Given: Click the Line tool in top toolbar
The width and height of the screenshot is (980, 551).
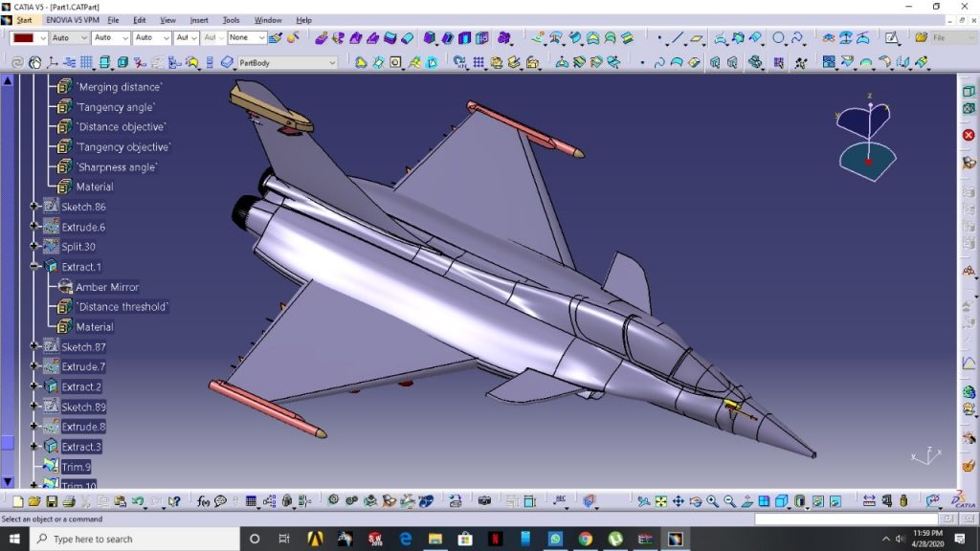Looking at the screenshot, I should pyautogui.click(x=678, y=38).
